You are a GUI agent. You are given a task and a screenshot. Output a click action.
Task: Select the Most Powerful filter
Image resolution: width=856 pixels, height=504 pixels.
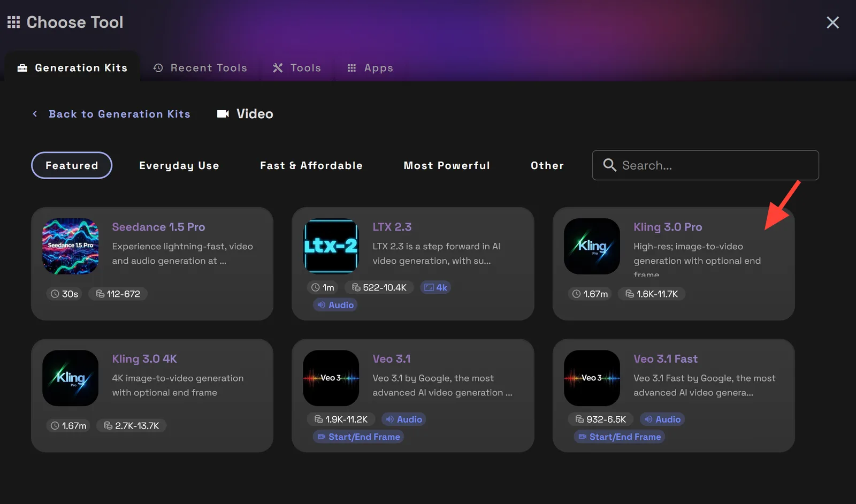[447, 165]
